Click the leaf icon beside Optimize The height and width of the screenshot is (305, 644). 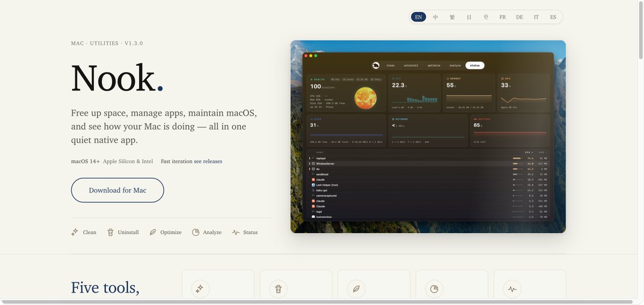pos(153,233)
